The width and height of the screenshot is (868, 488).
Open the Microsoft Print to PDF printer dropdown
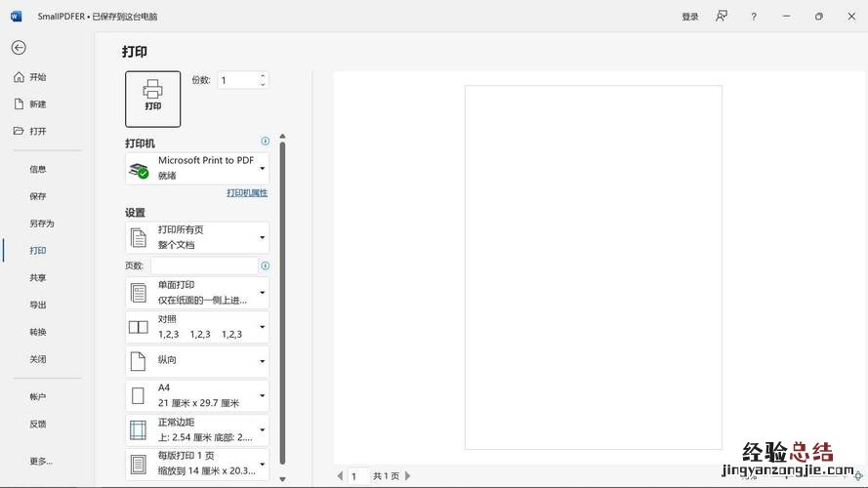click(x=197, y=168)
